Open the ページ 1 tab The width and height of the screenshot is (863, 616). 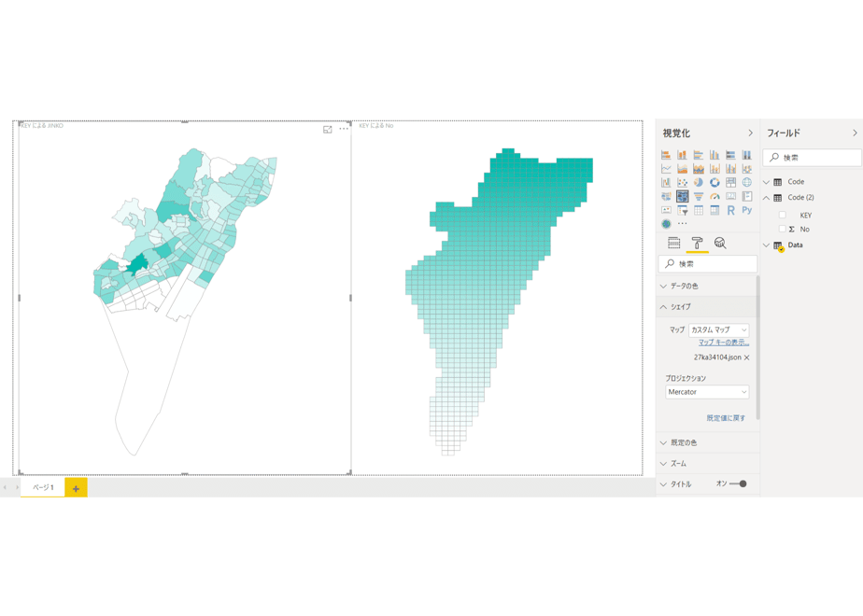(43, 487)
